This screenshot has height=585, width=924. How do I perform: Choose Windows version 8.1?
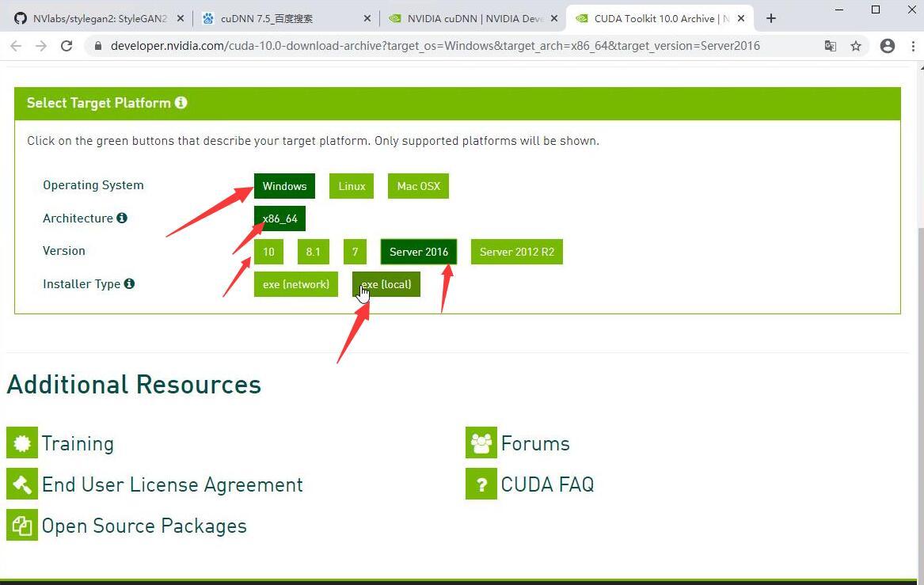(314, 252)
